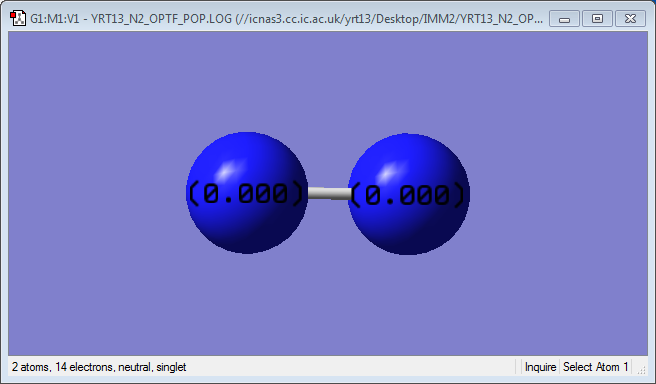Click empty purple background right of molecule
Image resolution: width=656 pixels, height=384 pixels.
tap(559, 192)
